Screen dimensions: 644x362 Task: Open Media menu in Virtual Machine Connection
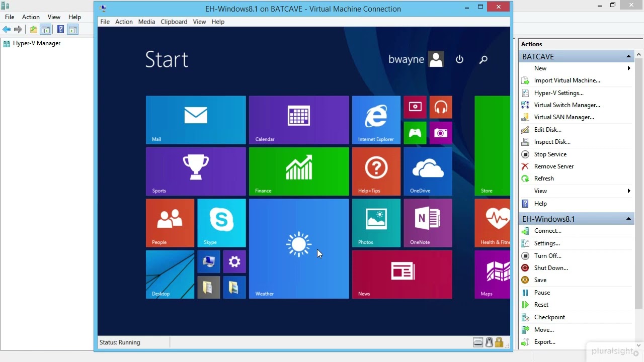click(x=146, y=22)
